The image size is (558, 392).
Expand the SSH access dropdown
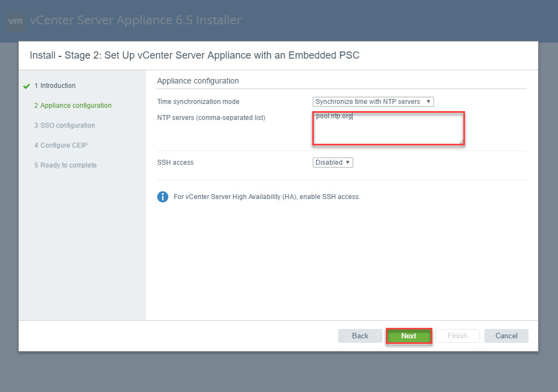333,163
